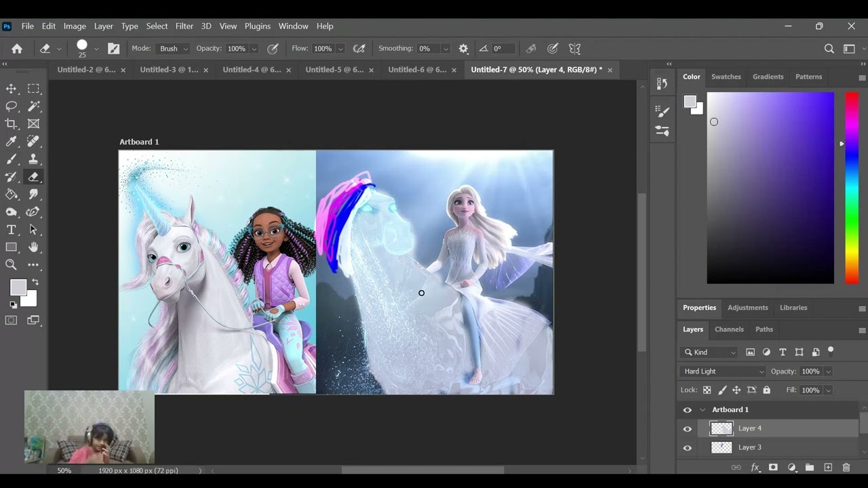The image size is (868, 488).
Task: Switch to the Channels tab
Action: tap(729, 329)
